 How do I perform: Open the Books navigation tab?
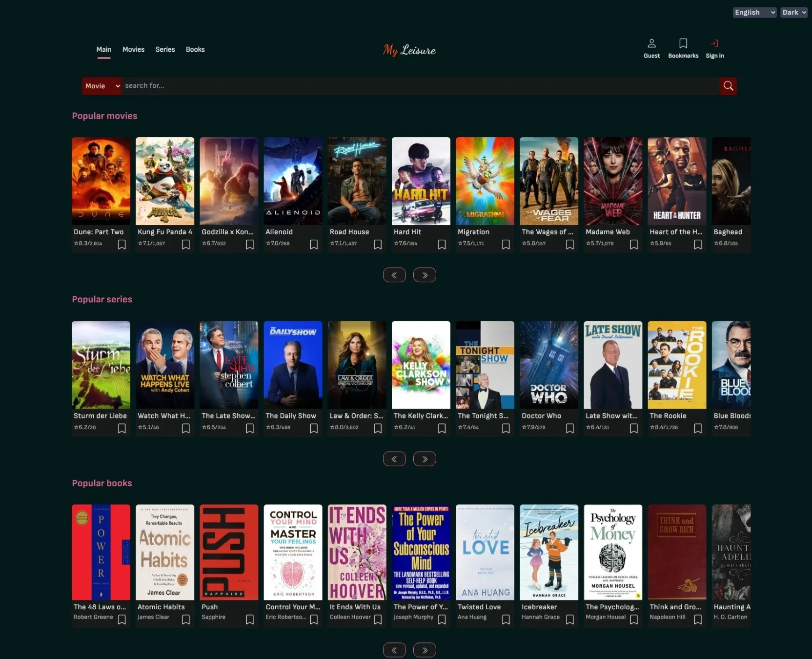point(195,49)
